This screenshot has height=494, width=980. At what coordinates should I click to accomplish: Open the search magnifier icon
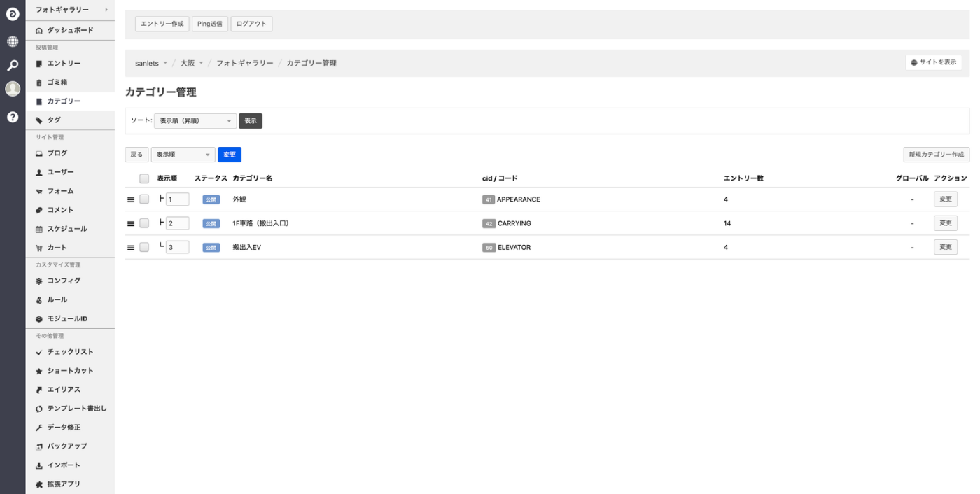tap(13, 66)
